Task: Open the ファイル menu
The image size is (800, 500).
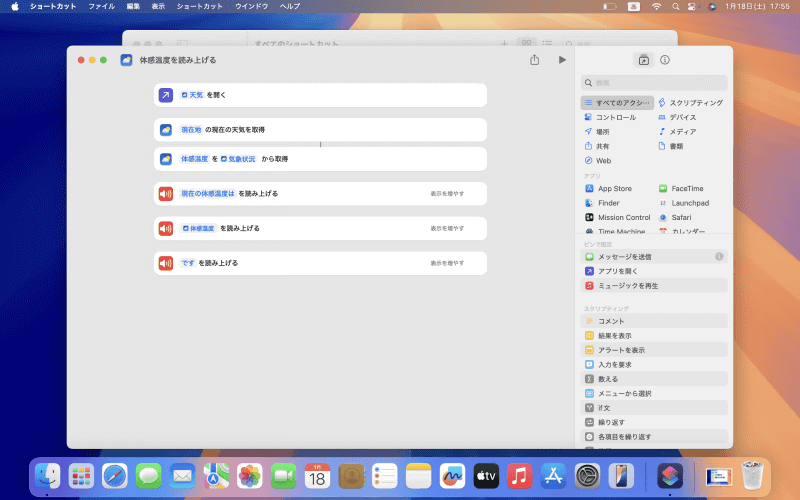Action: pyautogui.click(x=102, y=6)
